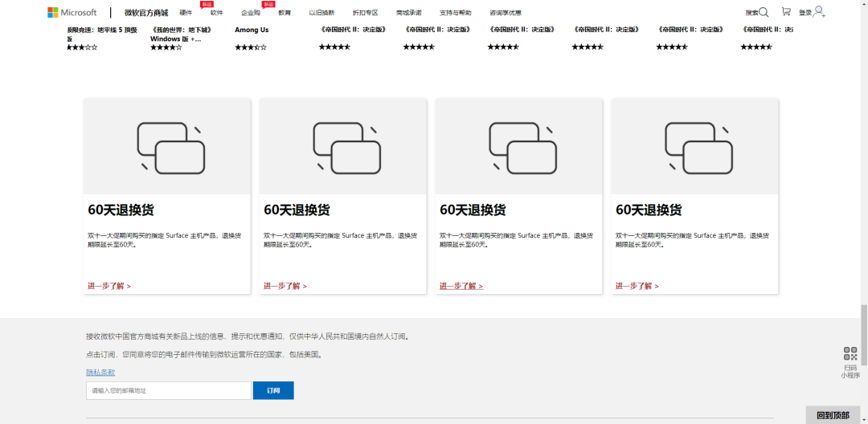Click the 搜索 label text
868x424 pixels.
point(751,13)
